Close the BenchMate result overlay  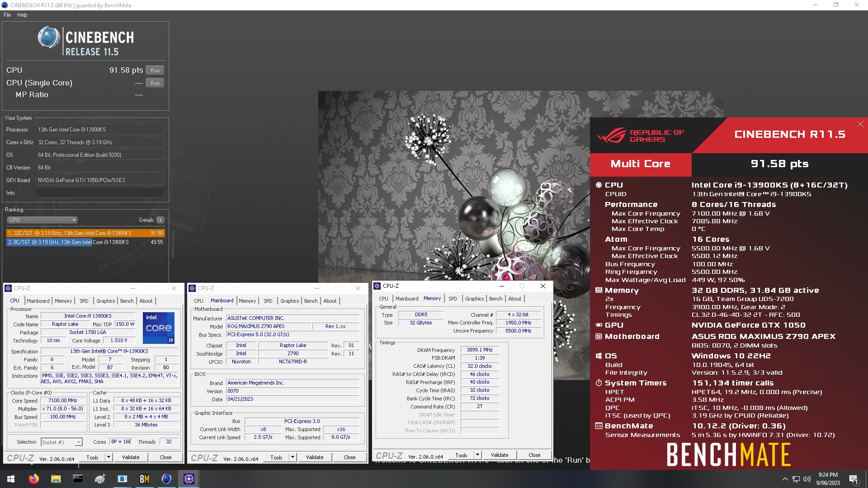tap(860, 124)
